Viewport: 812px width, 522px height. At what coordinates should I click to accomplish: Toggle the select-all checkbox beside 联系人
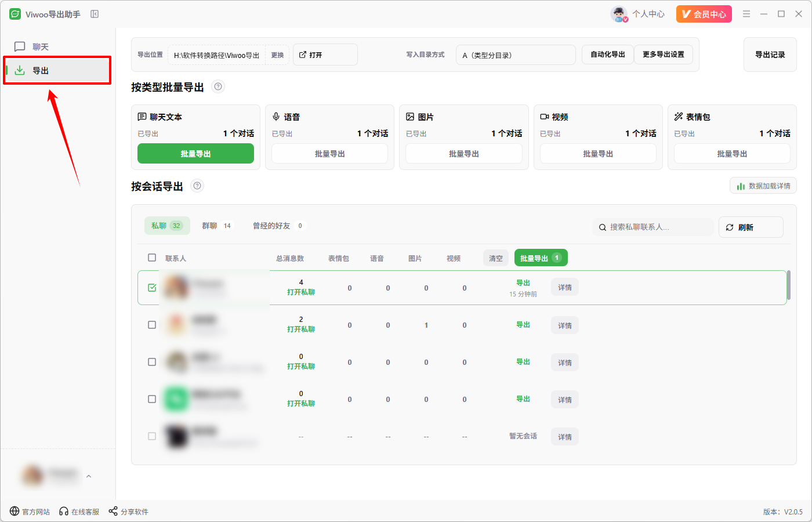click(152, 258)
